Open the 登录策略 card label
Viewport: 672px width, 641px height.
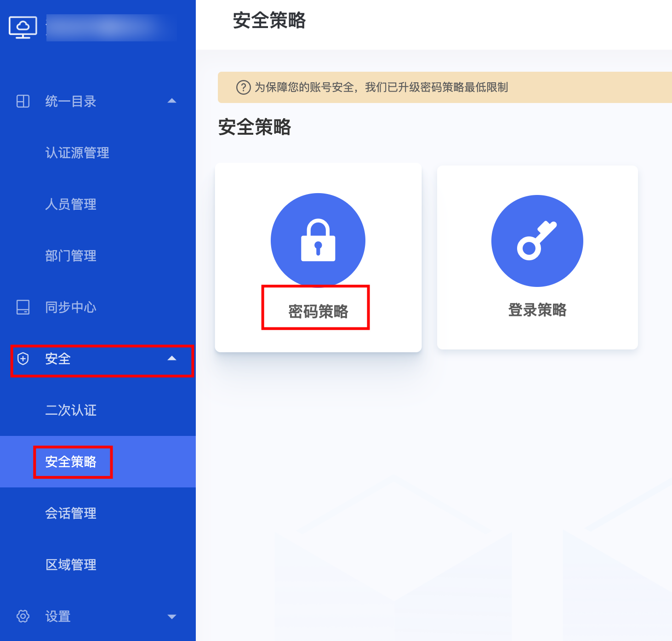tap(537, 310)
